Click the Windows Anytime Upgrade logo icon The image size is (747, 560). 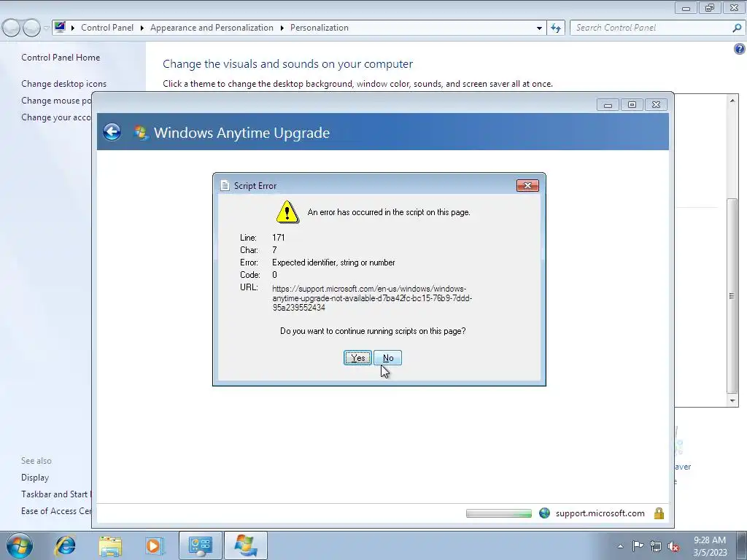pyautogui.click(x=141, y=133)
